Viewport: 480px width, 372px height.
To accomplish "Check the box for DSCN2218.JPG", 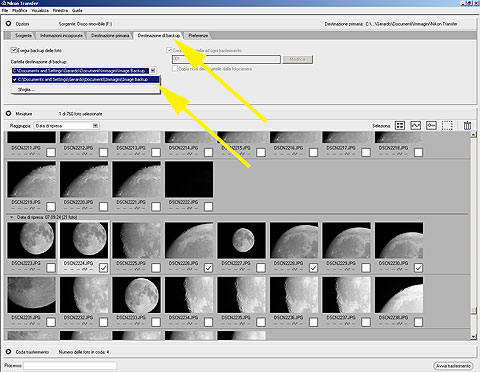I will [418, 152].
